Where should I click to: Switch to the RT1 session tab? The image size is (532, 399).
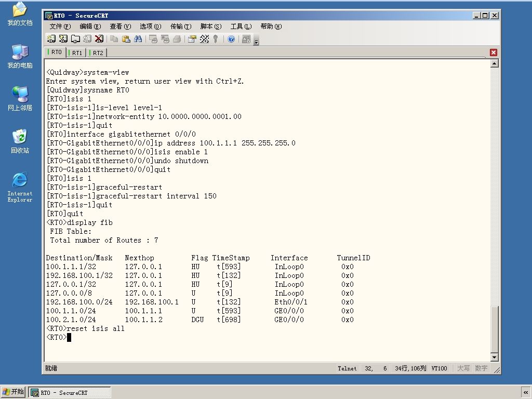pos(76,53)
